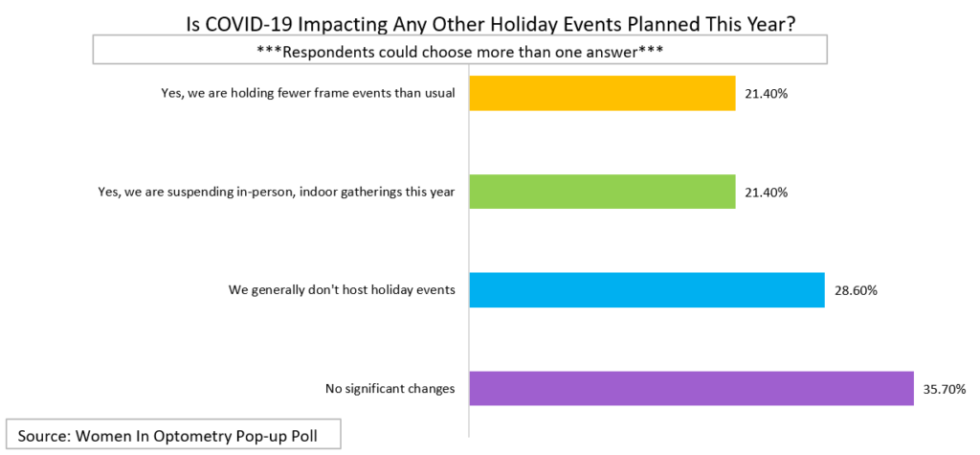The height and width of the screenshot is (455, 980).
Task: Click the purple no significant changes bar
Action: click(691, 388)
